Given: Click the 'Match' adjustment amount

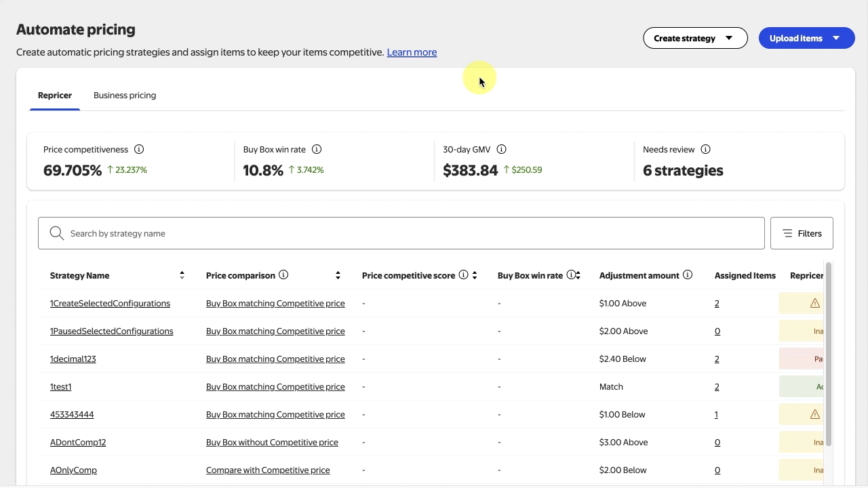Looking at the screenshot, I should coord(611,386).
